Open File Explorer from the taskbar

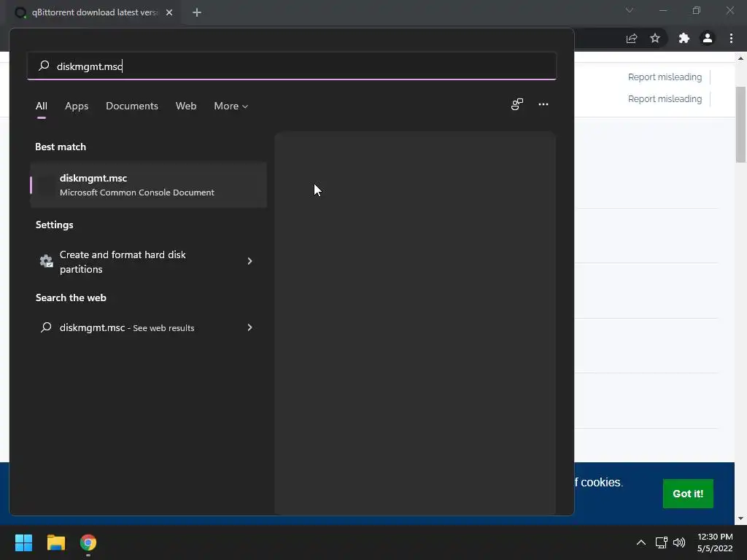[x=55, y=542]
